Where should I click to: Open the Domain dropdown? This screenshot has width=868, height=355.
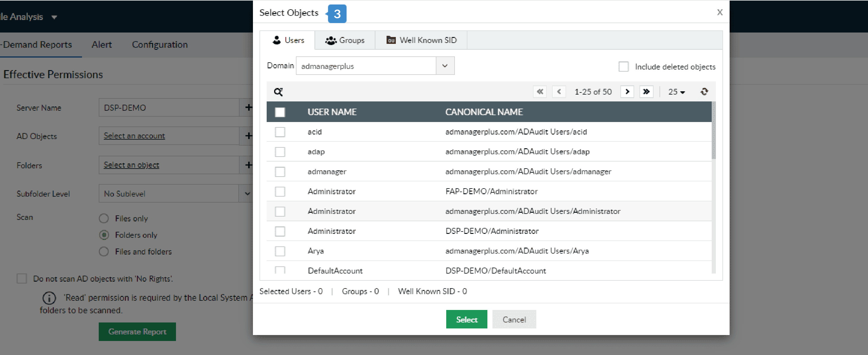[445, 66]
